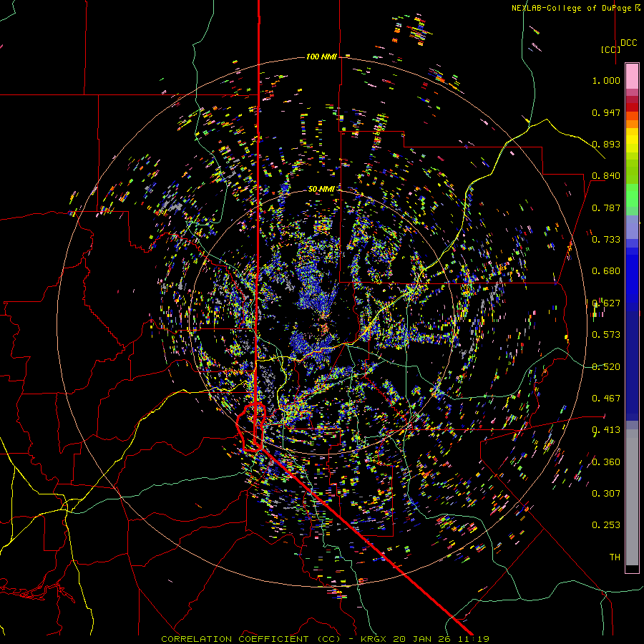Click the 0.840 scale value

click(606, 176)
